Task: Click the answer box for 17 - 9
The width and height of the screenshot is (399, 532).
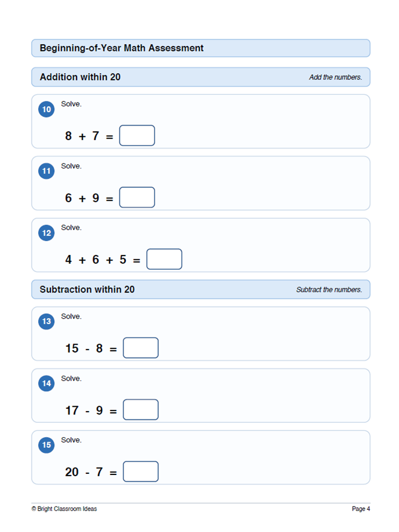Action: tap(141, 410)
